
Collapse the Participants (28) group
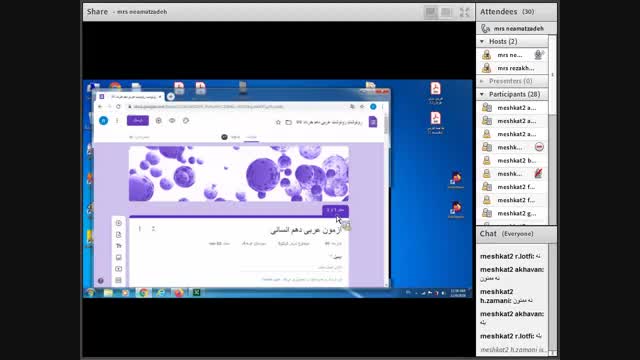coord(482,94)
